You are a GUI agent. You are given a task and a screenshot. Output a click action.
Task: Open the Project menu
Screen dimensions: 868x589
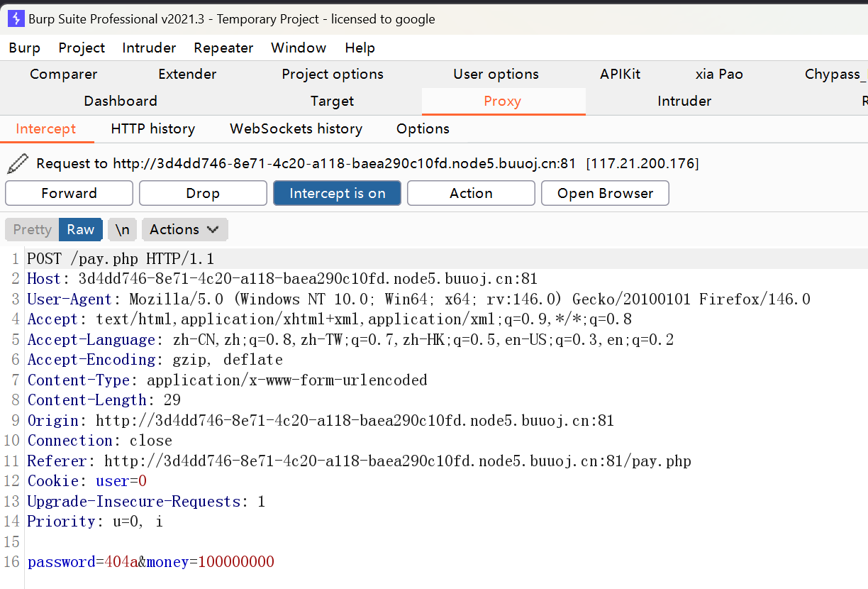82,48
